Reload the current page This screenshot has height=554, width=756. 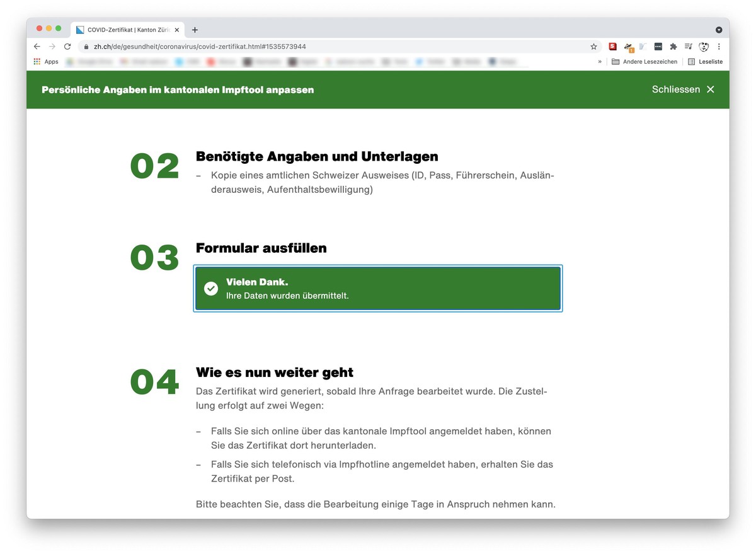pos(67,47)
